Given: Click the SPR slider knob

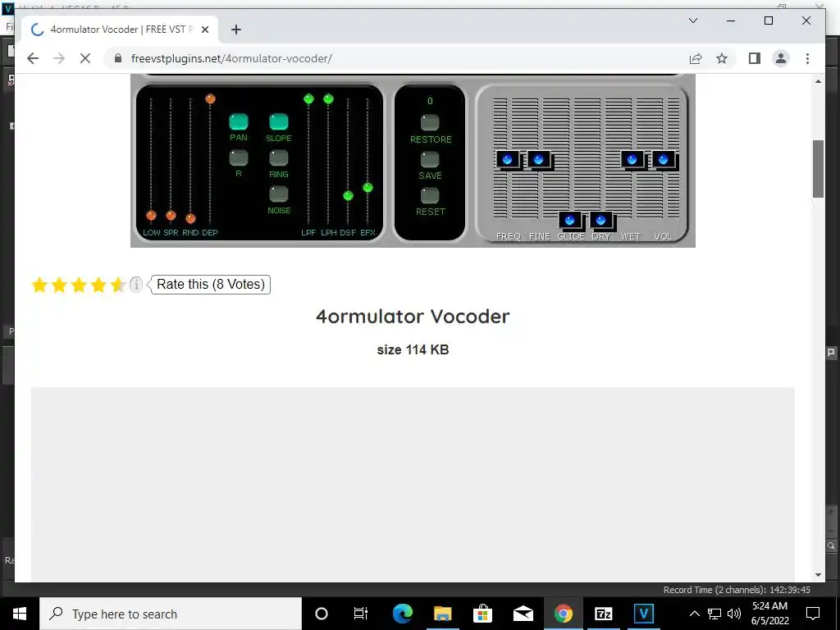Looking at the screenshot, I should pos(171,216).
